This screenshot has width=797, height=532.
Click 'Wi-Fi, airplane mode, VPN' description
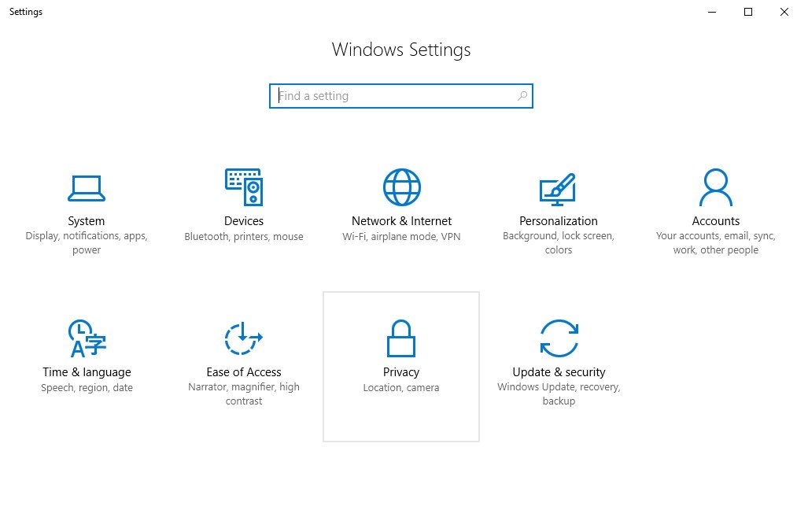coord(401,237)
